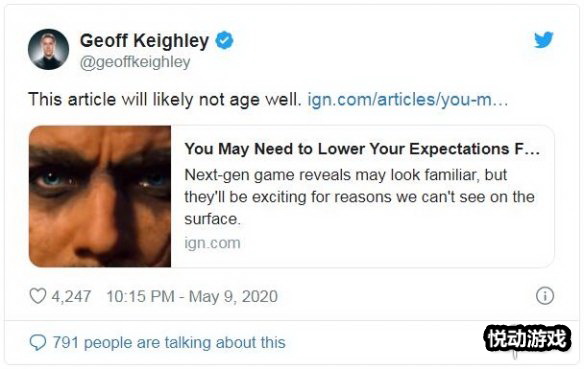Open the @geoffkeighley handle link
This screenshot has height=369, width=584.
135,62
